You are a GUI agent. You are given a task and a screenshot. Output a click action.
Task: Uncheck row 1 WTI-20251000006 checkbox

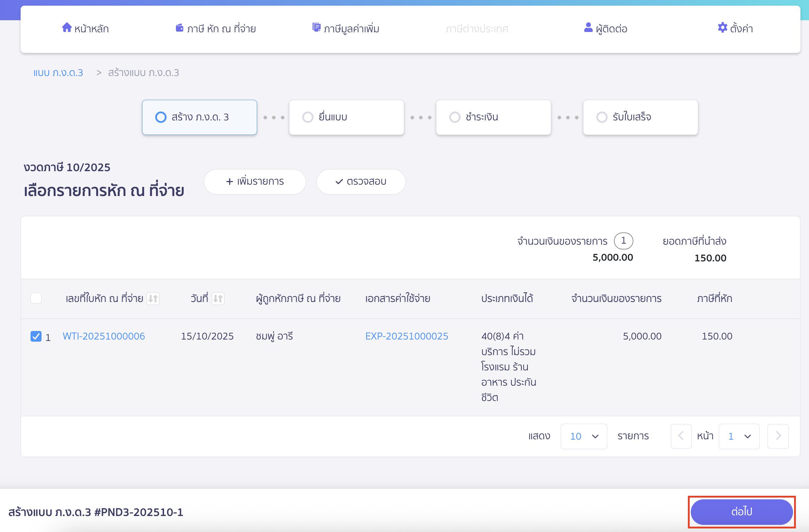point(36,336)
